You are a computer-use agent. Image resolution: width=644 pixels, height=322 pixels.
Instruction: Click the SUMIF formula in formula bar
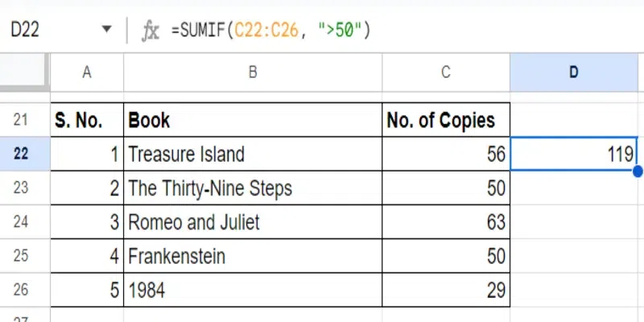270,31
